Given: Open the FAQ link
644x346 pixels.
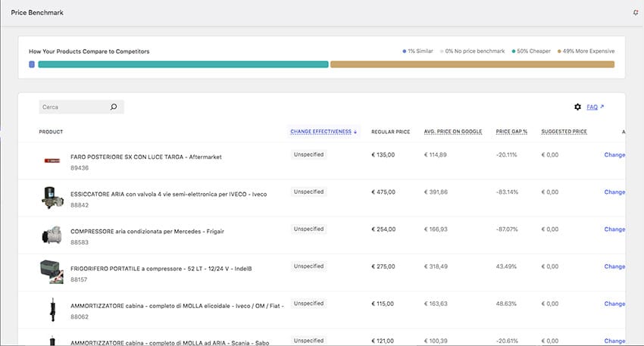Looking at the screenshot, I should (592, 107).
